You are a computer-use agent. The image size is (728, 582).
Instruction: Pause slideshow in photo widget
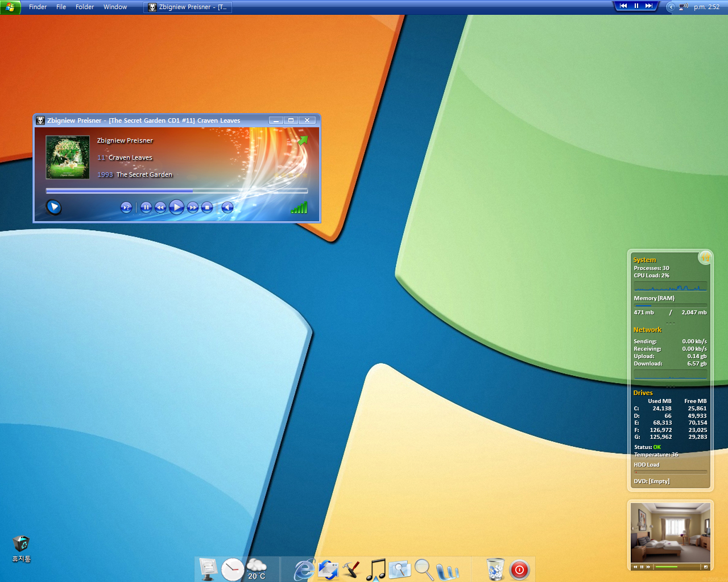point(642,567)
